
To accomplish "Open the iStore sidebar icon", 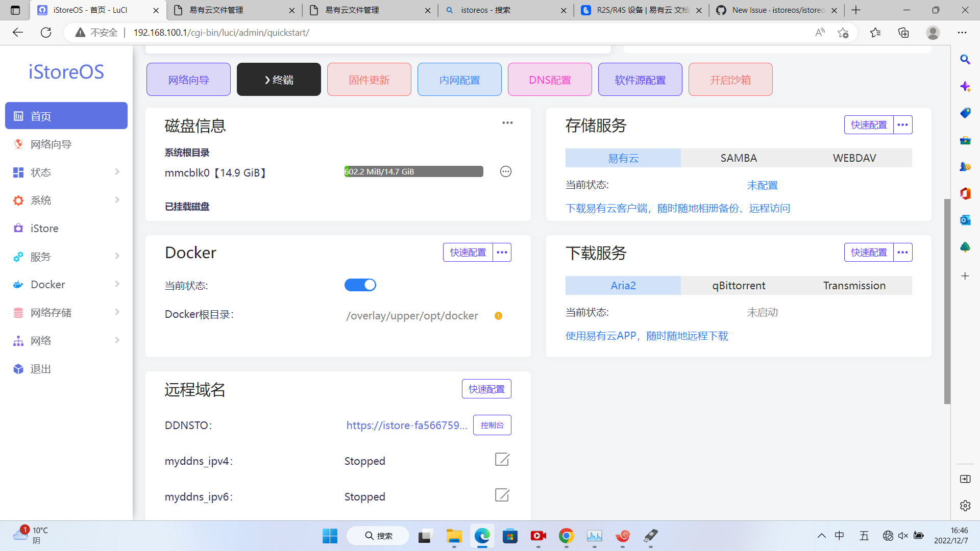I will 18,228.
